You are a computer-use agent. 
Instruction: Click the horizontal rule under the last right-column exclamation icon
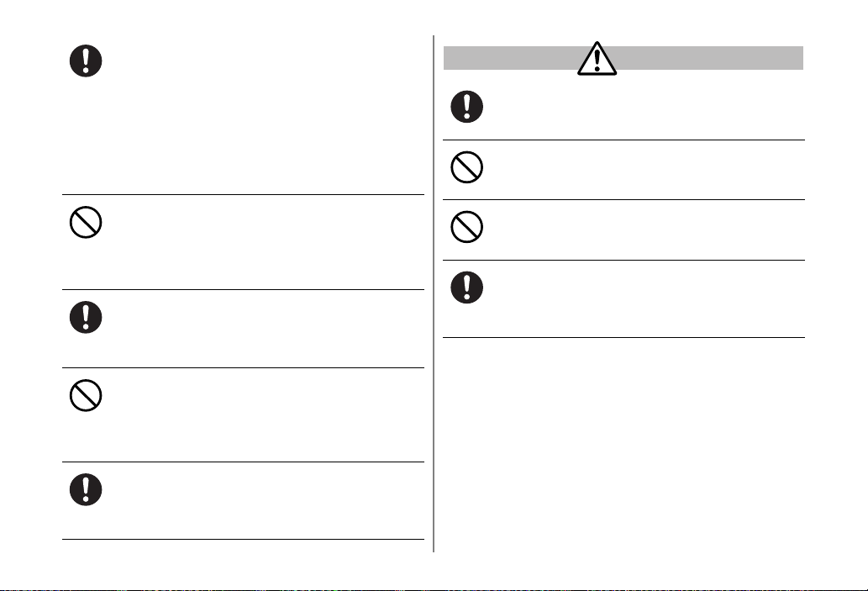click(623, 337)
